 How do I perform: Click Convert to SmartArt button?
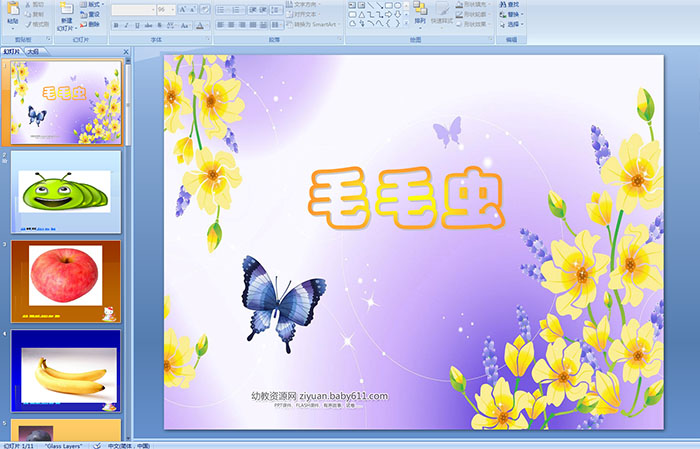[x=313, y=24]
